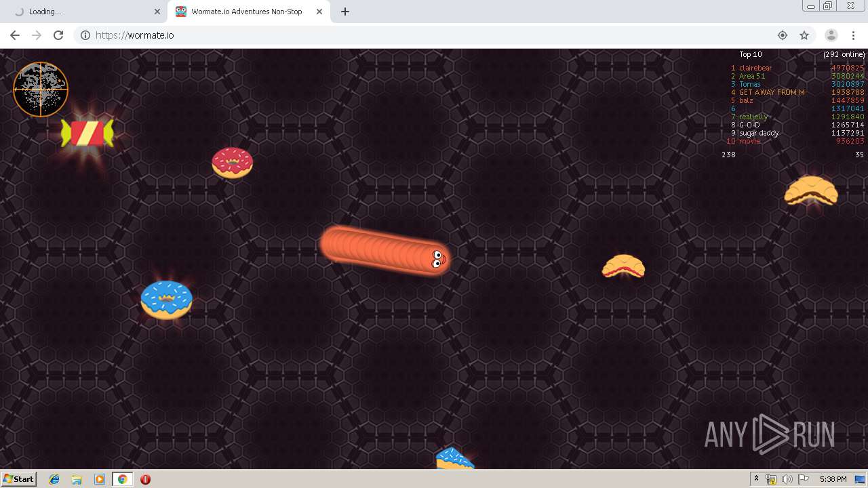Click leaderboard entry GET AWAY FROM M
868x488 pixels.
tap(772, 92)
